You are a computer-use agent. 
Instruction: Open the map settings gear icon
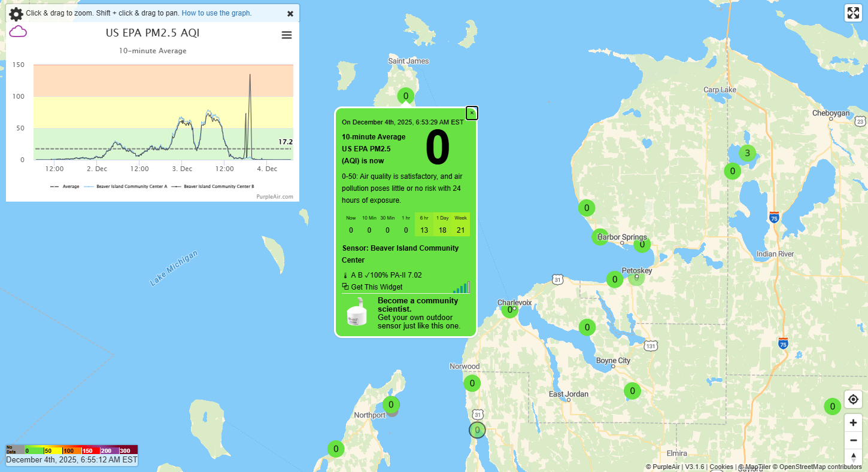16,14
